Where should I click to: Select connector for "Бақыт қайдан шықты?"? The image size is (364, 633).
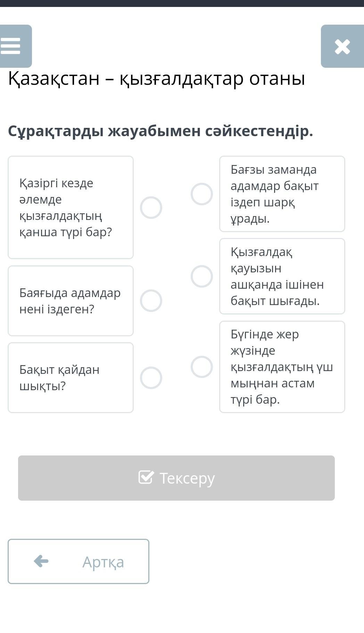(x=151, y=378)
